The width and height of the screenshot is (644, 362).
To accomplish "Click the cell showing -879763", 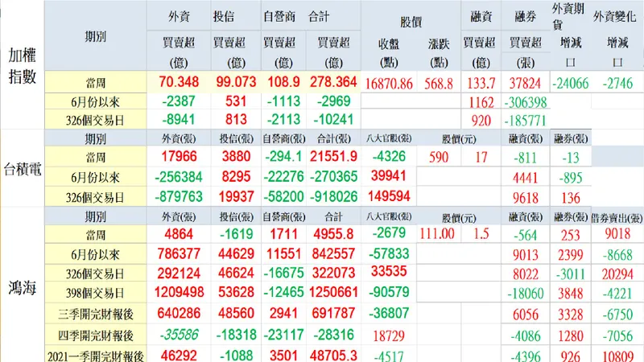I will click(x=179, y=196).
